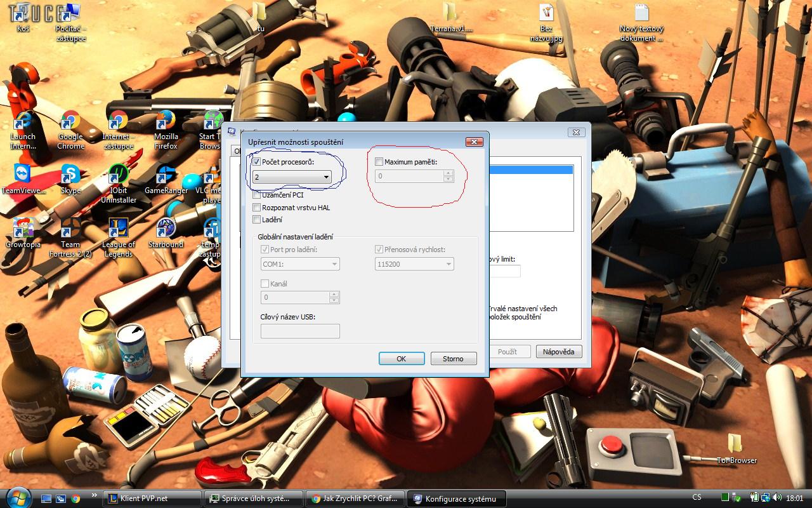This screenshot has width=812, height=508.
Task: Click the Použít apply button
Action: click(507, 352)
